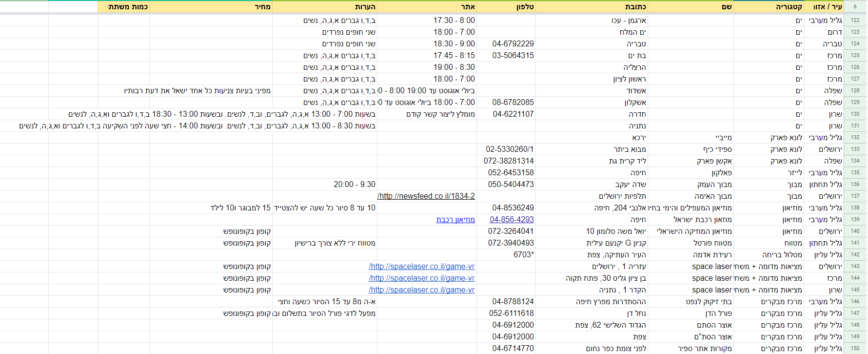Click the cell with phone 03-5064315
This screenshot has width=868, height=354.
pos(513,56)
